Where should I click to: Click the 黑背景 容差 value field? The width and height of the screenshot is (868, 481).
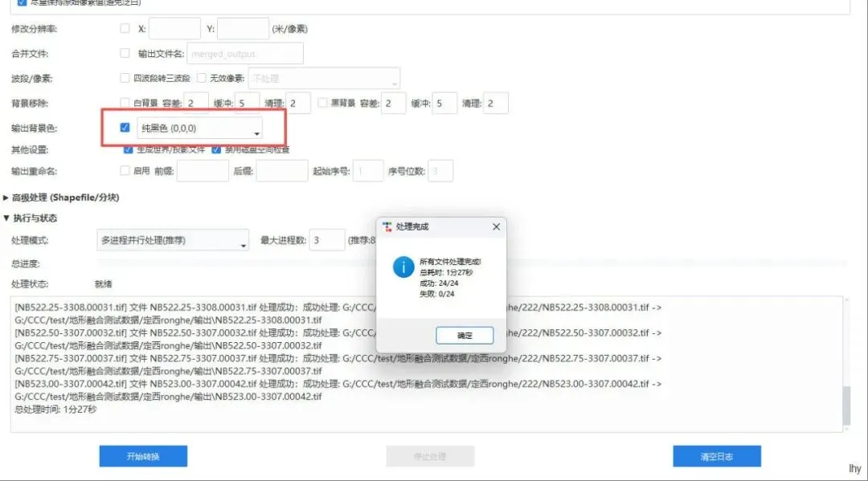tap(393, 104)
